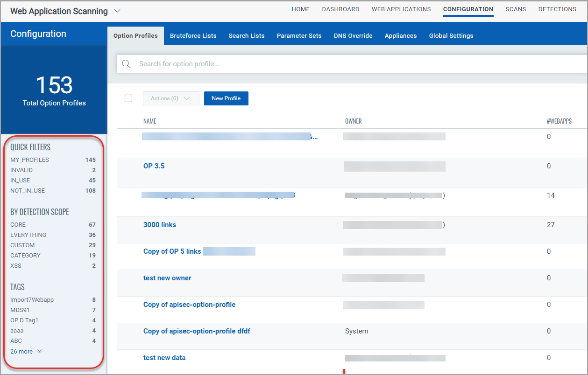Click the search magnifier icon
This screenshot has height=375, width=588.
tap(126, 64)
